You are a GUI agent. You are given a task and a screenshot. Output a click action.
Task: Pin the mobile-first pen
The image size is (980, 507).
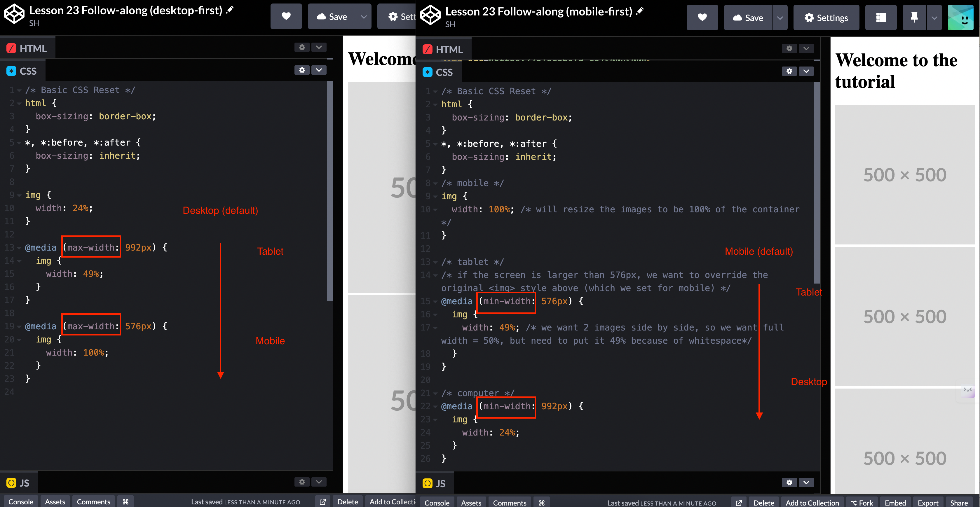[914, 18]
